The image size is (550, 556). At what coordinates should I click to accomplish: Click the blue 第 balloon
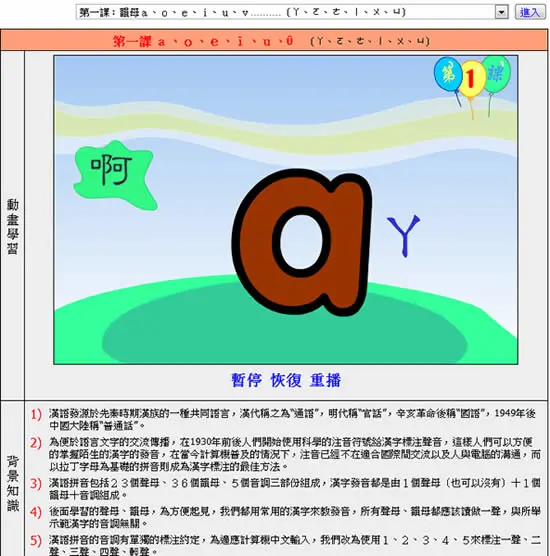(x=447, y=74)
